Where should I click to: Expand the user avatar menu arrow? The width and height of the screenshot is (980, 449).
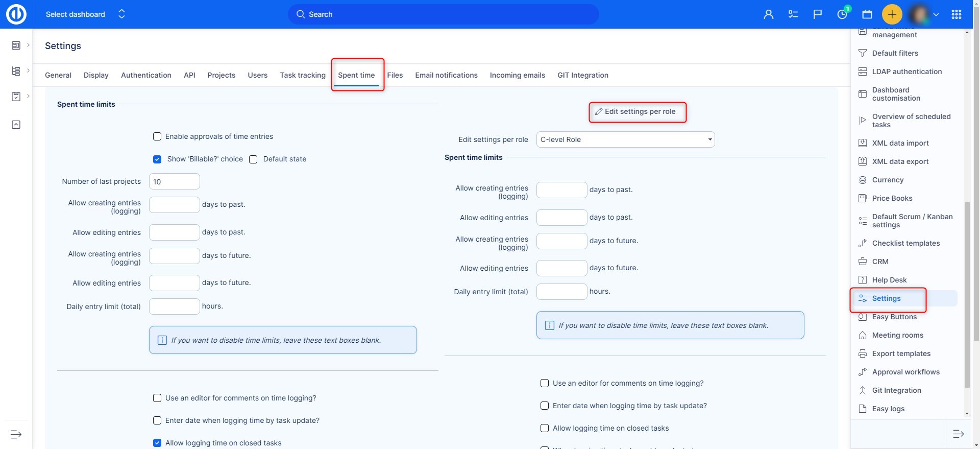tap(936, 15)
